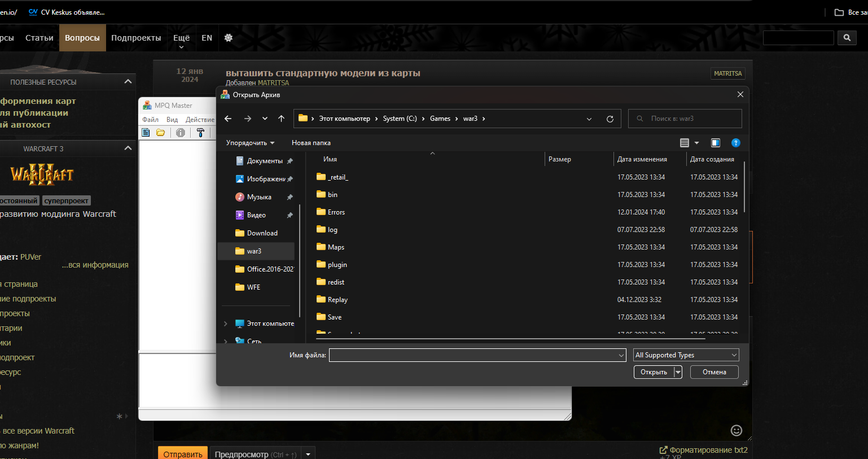The height and width of the screenshot is (459, 868).
Task: Open the blue help icon in dialog
Action: click(736, 143)
